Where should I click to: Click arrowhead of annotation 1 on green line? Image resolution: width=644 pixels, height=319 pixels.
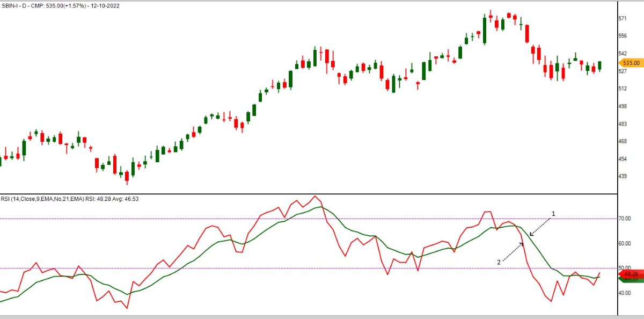(x=531, y=234)
